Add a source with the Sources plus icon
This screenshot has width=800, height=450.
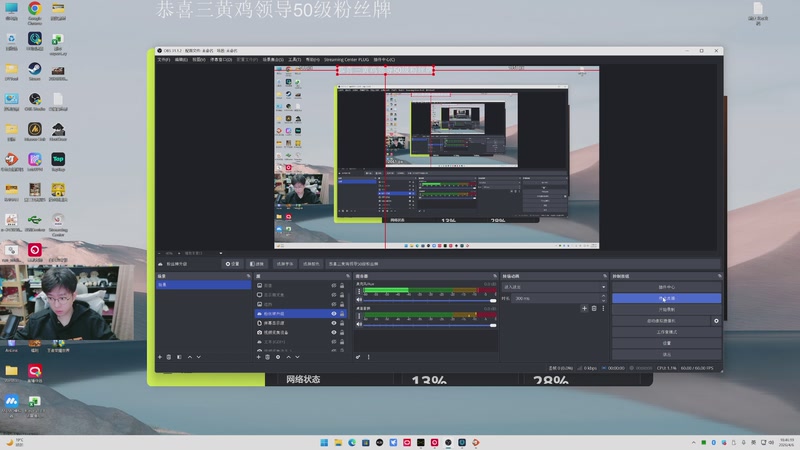pyautogui.click(x=259, y=357)
